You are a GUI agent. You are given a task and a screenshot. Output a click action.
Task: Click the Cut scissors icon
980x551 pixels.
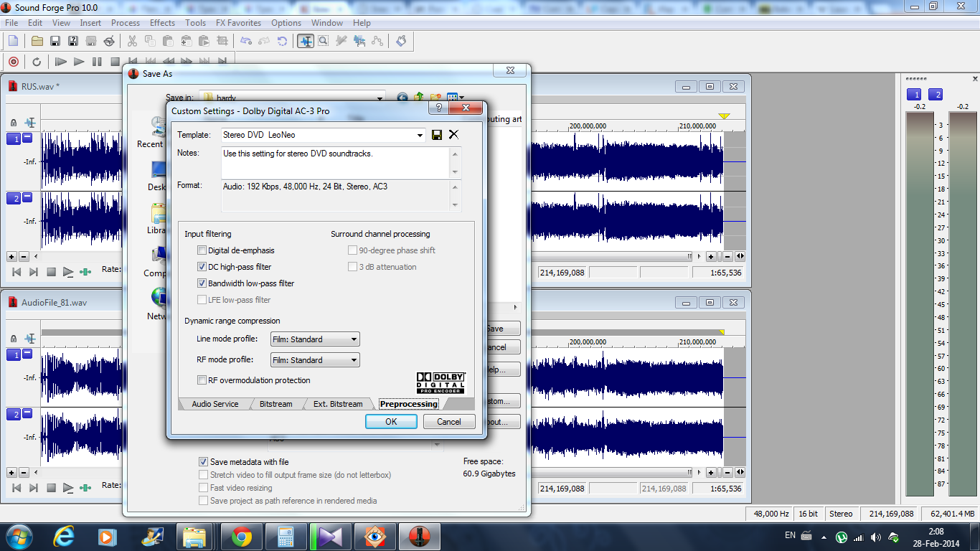coord(131,41)
